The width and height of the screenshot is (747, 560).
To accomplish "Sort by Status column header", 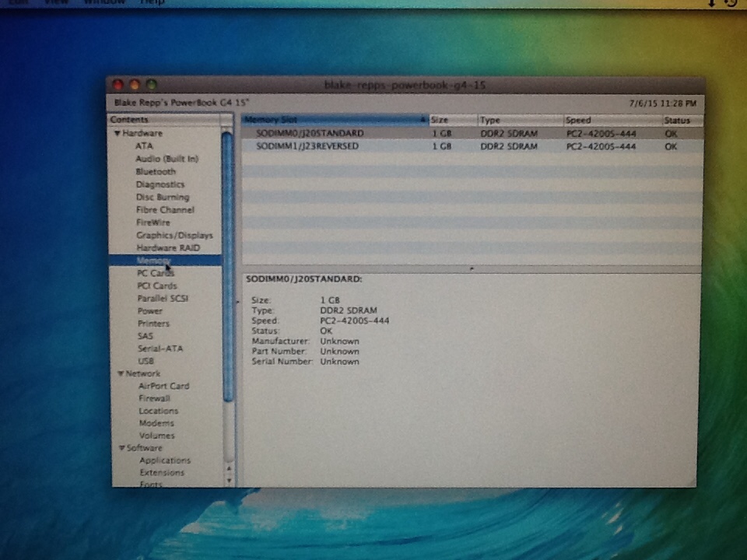I will pos(682,120).
